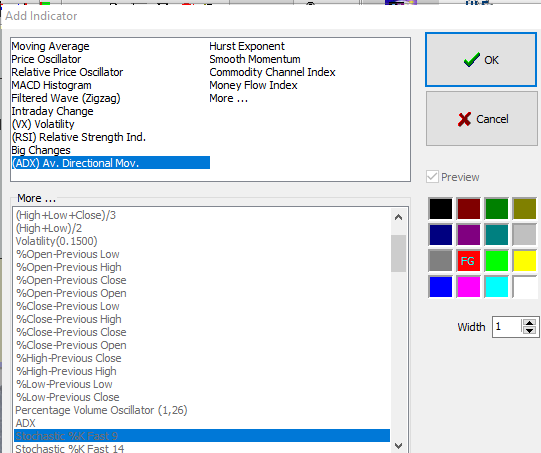This screenshot has width=541, height=453.
Task: Pick the black color swatch
Action: [x=440, y=209]
